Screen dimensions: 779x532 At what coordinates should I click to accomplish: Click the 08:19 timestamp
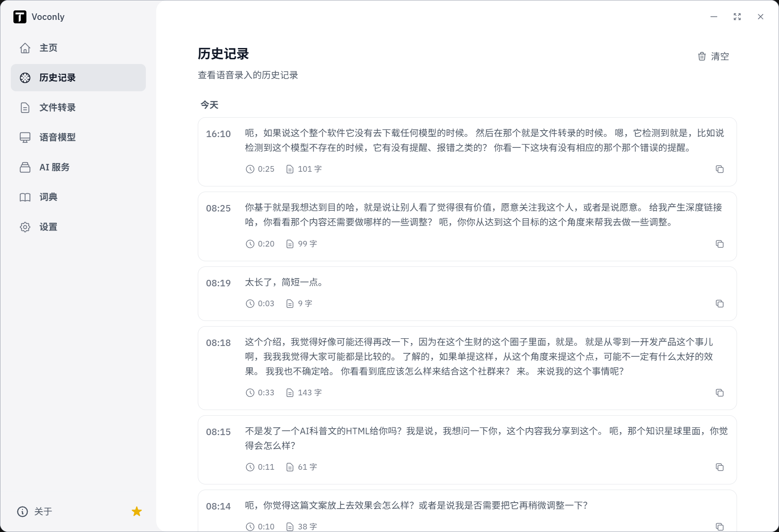coord(219,283)
